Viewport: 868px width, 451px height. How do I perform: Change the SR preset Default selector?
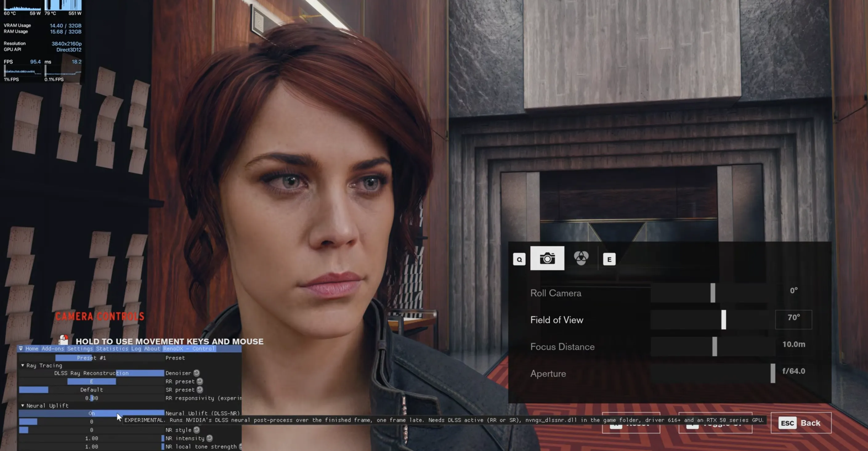(x=91, y=390)
